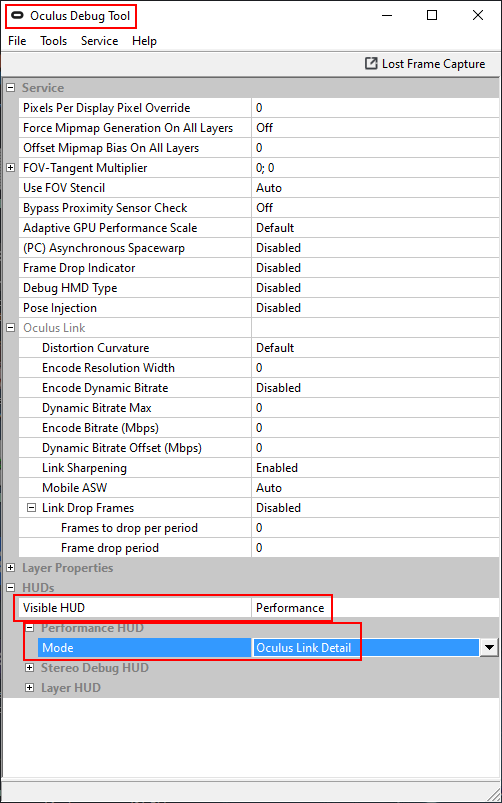Click the Lost Frame Capture button
Image resolution: width=502 pixels, height=803 pixels.
point(425,64)
